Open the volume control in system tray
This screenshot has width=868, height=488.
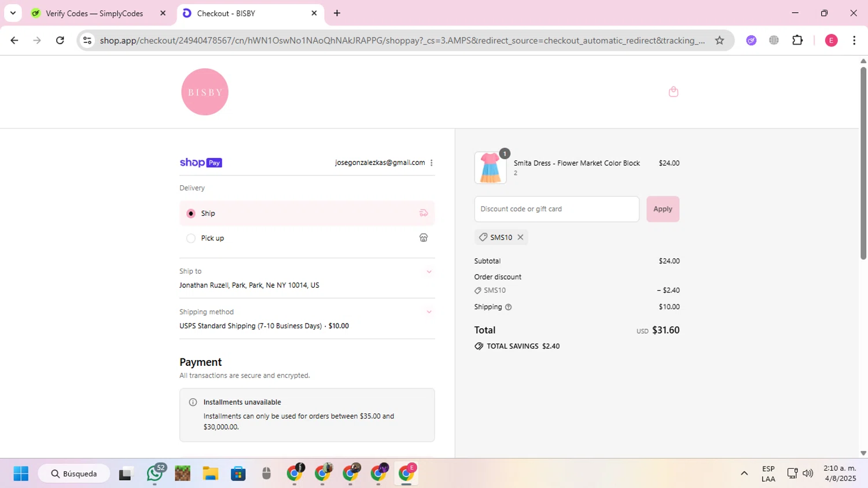808,474
